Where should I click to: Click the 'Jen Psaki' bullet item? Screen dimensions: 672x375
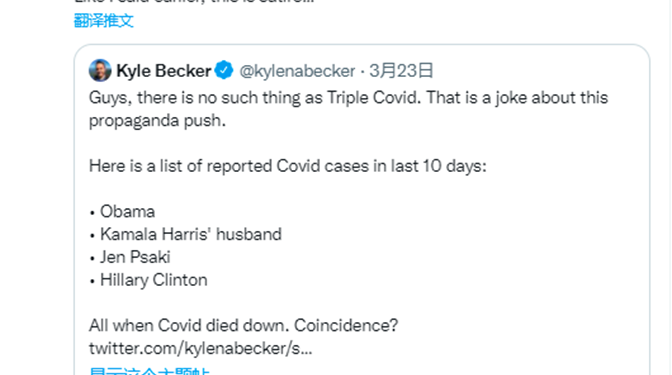coord(129,257)
